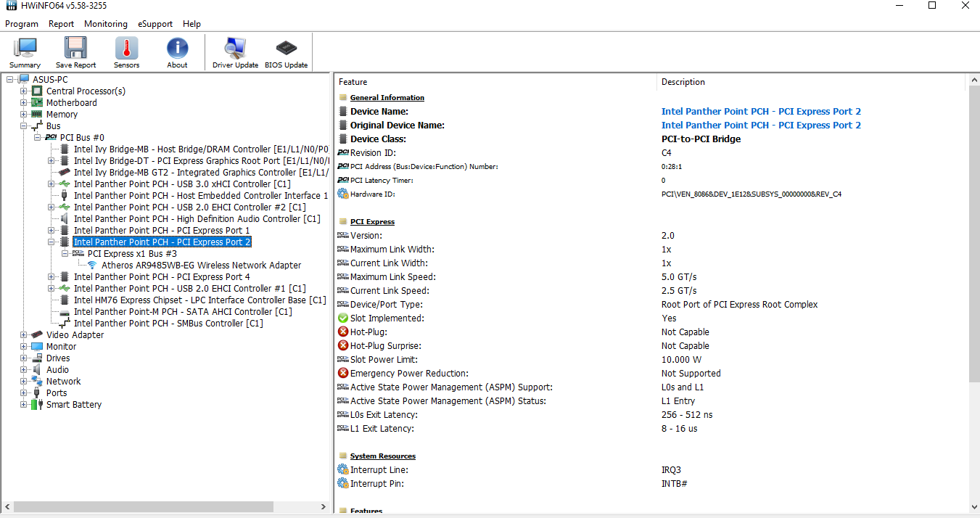Viewport: 980px width, 518px height.
Task: Click the Central Processor(s) chip icon
Action: coord(37,91)
